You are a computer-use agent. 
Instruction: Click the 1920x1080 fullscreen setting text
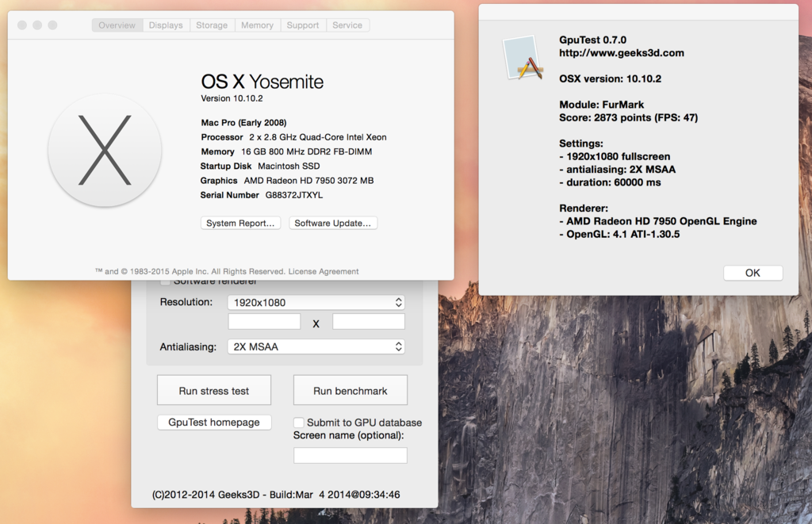(619, 156)
